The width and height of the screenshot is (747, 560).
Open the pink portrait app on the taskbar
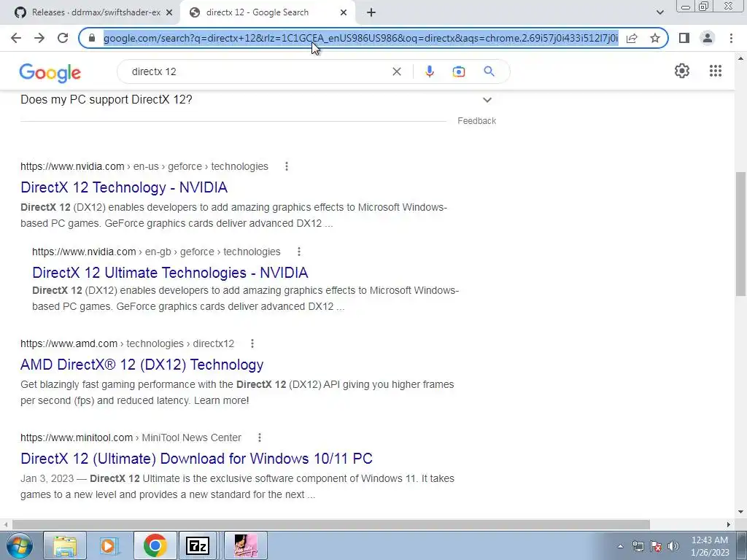[x=246, y=545]
